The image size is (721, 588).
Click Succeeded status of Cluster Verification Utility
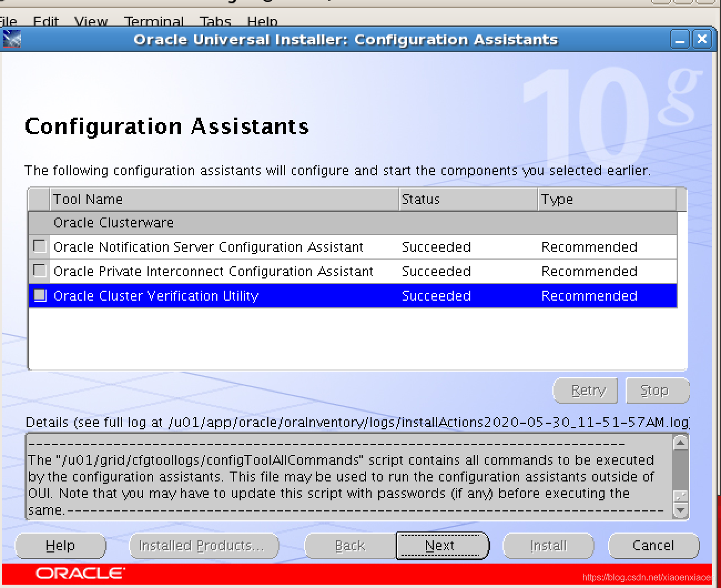tap(436, 296)
